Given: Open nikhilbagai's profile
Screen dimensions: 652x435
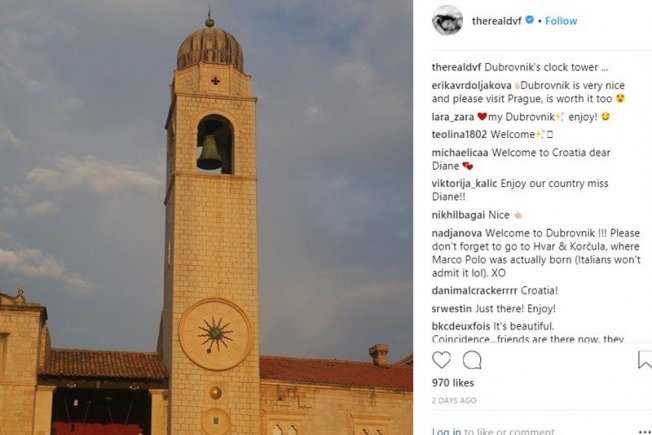Looking at the screenshot, I should (458, 215).
